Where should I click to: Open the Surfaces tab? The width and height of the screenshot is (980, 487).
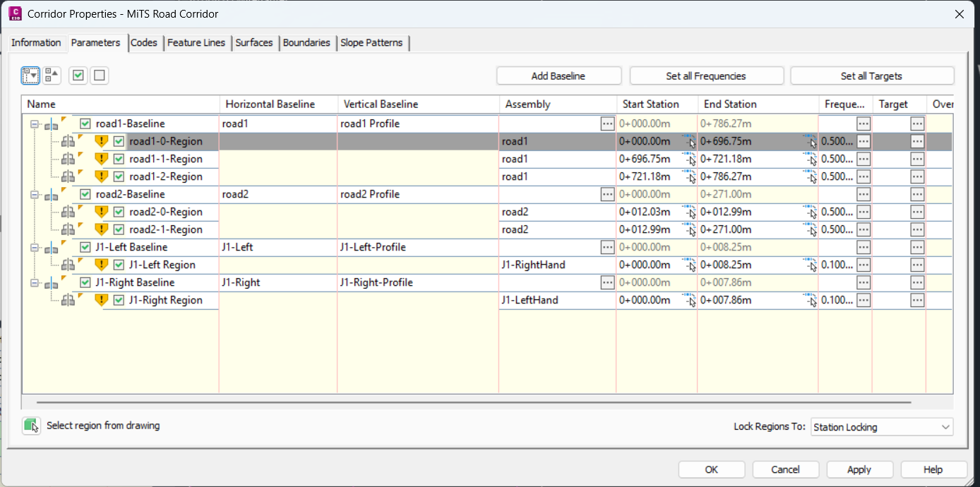tap(254, 43)
